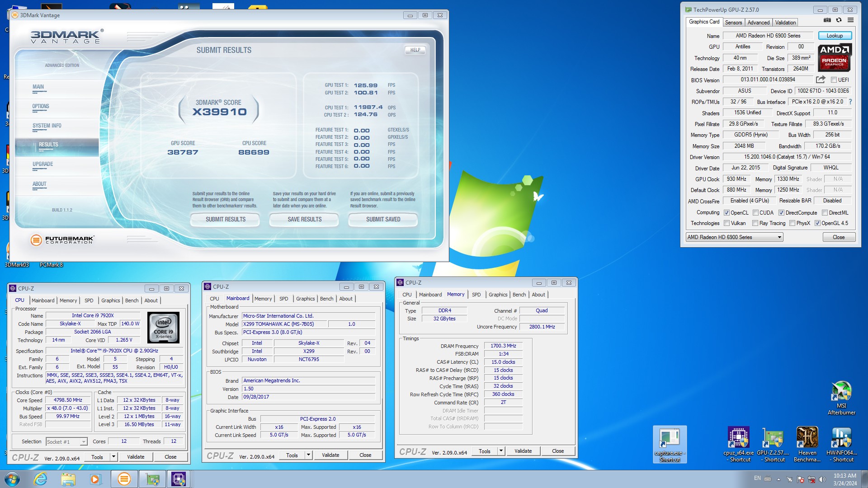The height and width of the screenshot is (488, 868).
Task: Expand Tools dropdown arrow in CPU-Z CPU window
Action: click(113, 457)
